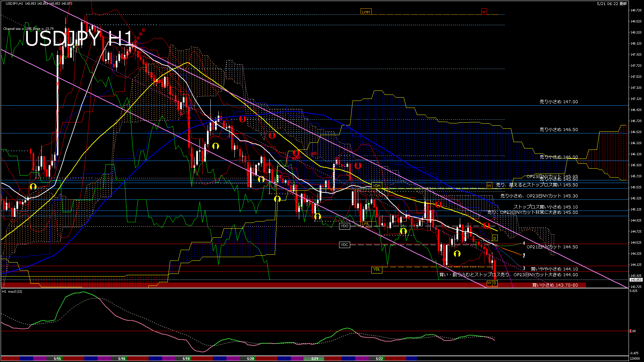Select the YDH level marker box
644x362 pixels.
pyautogui.click(x=377, y=186)
